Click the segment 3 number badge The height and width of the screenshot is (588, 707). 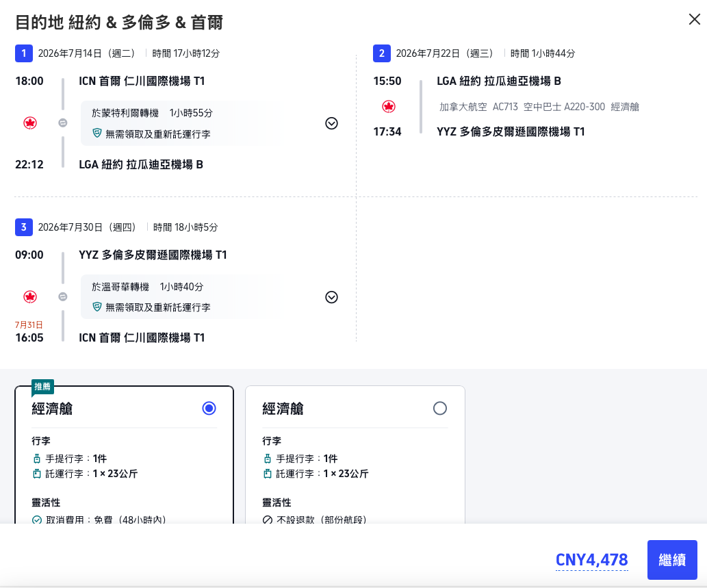25,227
